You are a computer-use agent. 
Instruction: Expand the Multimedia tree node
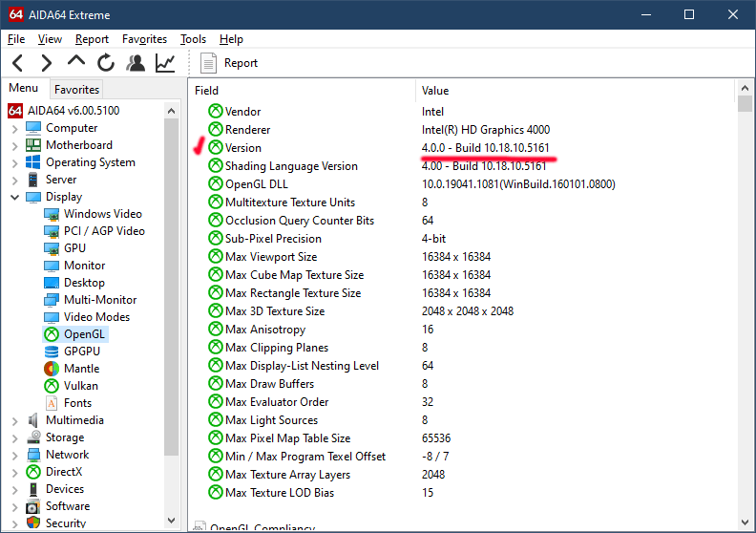(15, 421)
